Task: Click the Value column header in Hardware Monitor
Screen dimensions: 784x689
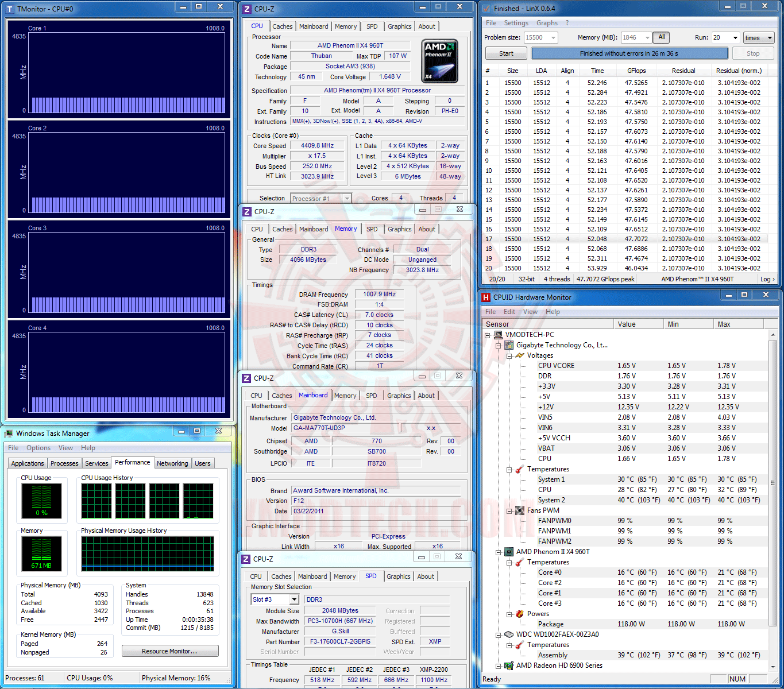Action: tap(639, 324)
